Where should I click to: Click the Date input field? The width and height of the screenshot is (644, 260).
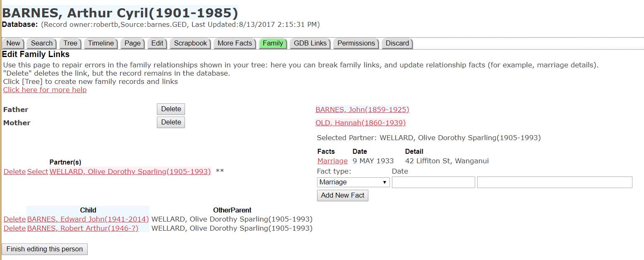click(x=433, y=182)
